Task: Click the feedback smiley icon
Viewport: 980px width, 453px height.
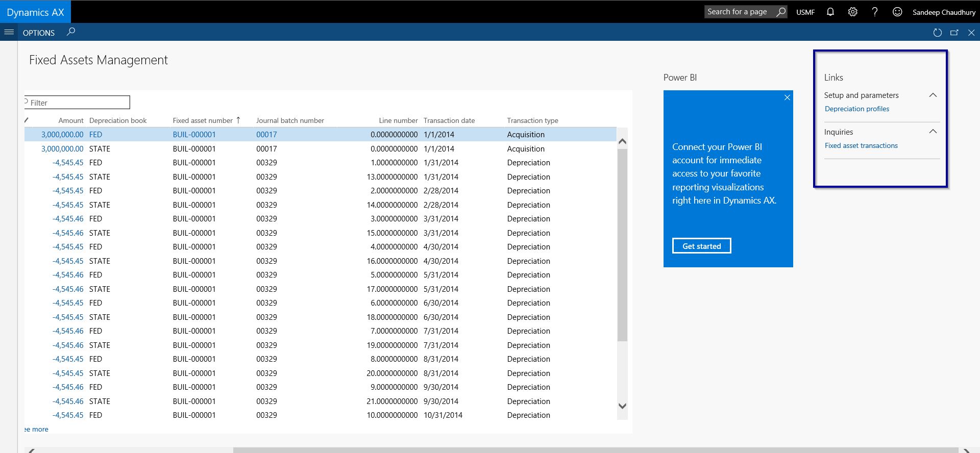Action: (x=897, y=12)
